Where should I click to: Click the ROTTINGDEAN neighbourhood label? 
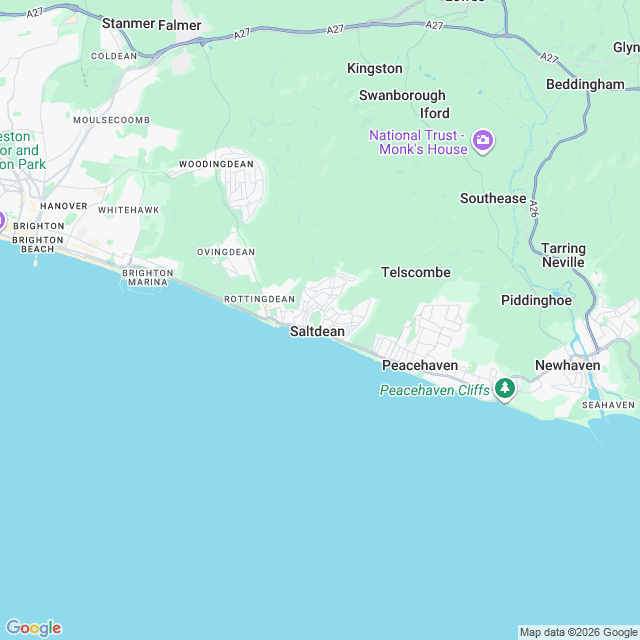[x=260, y=299]
